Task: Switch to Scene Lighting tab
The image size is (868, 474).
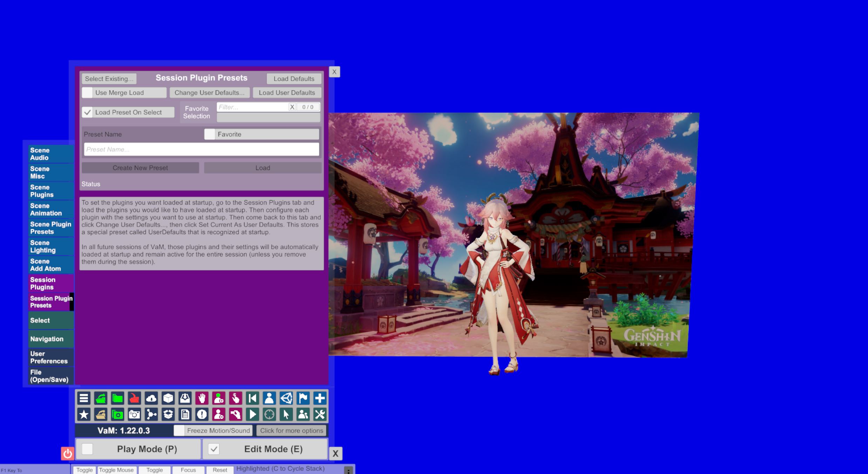Action: 50,246
